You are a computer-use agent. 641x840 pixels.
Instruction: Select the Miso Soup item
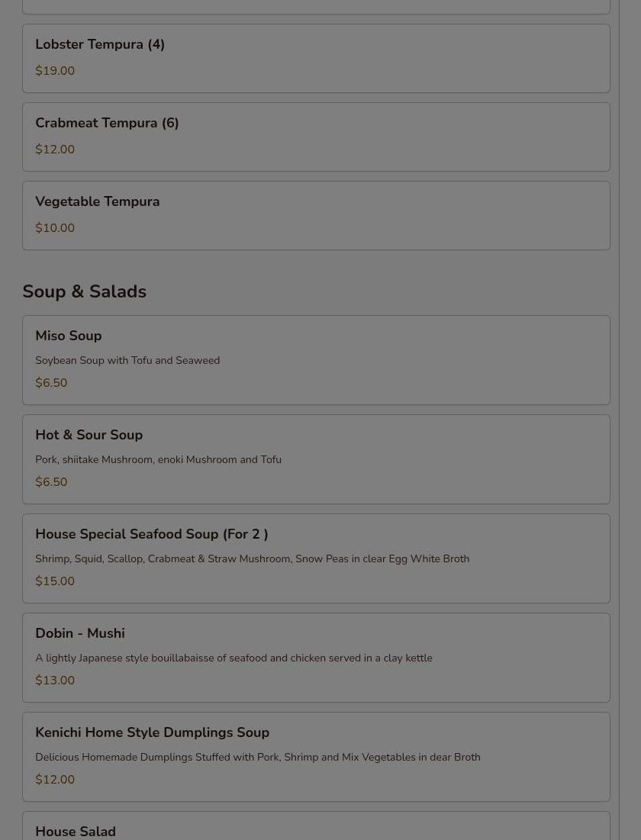316,360
